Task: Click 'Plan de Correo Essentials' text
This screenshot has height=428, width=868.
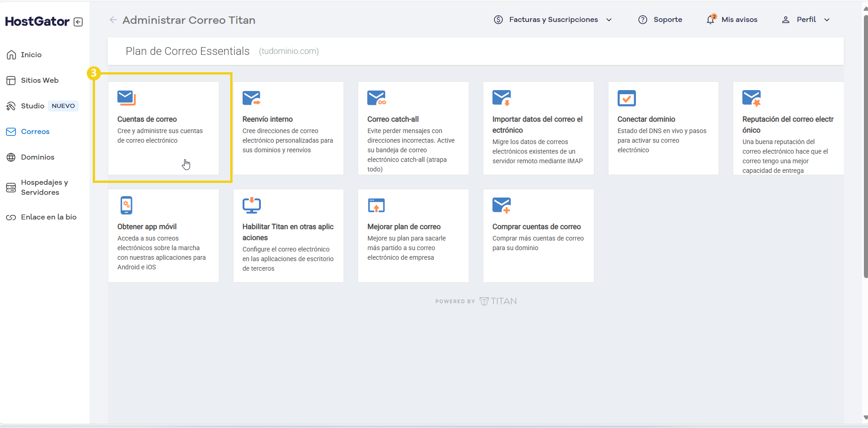Action: pyautogui.click(x=188, y=51)
